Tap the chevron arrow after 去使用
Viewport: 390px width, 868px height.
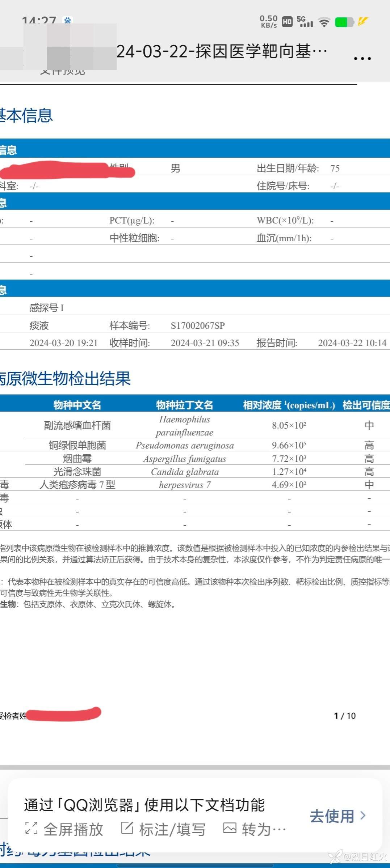[363, 815]
